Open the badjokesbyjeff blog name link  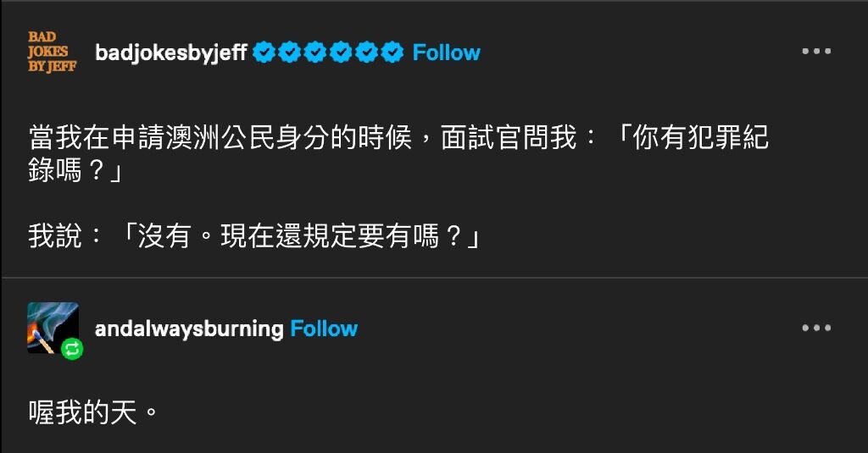click(x=171, y=52)
